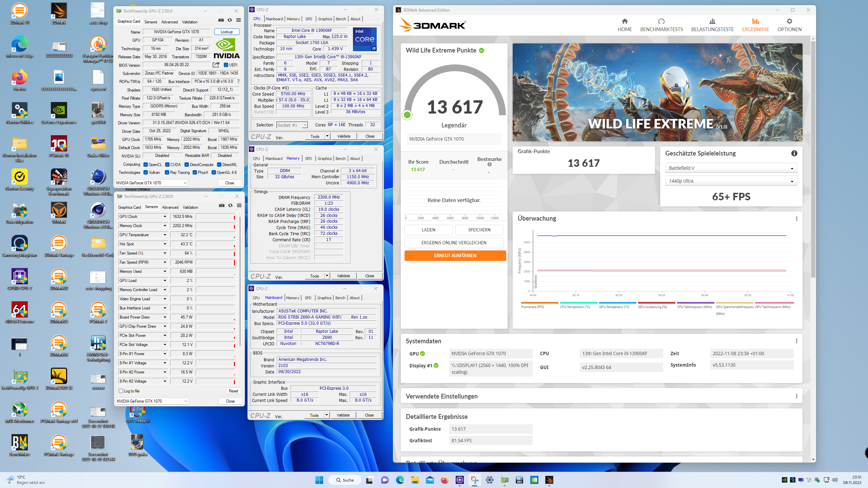Click ERGEBNIS ONLINE VERGLEICHEN button

454,243
